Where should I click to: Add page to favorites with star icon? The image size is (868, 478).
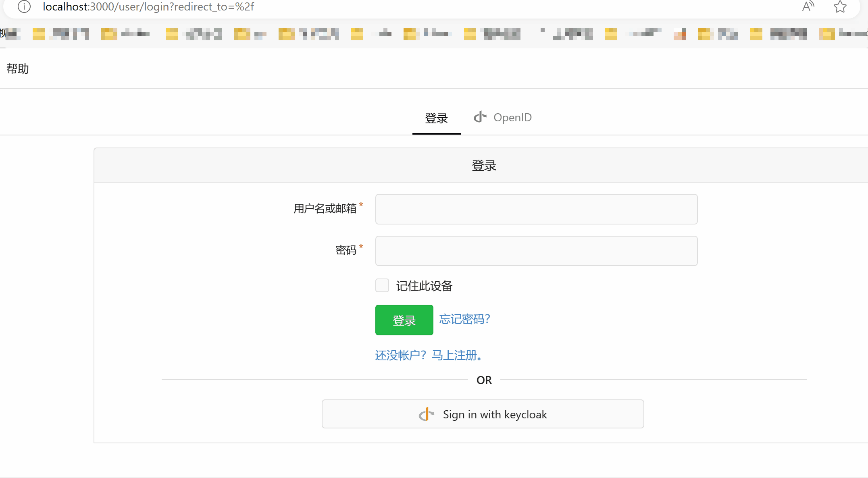click(840, 6)
